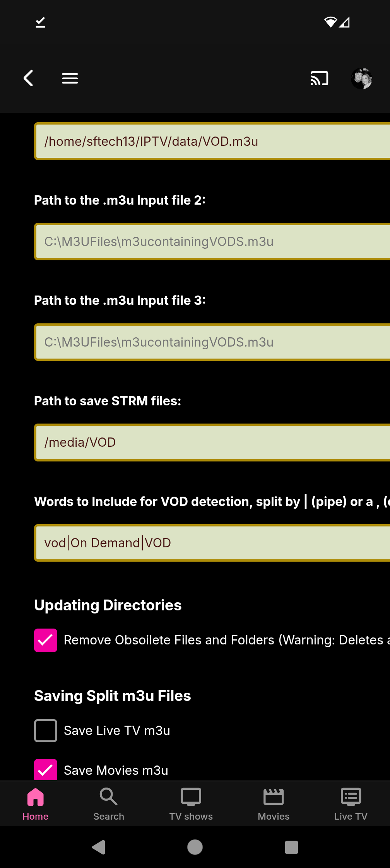Open the Search tab
Screen dimensions: 390x868
tap(109, 804)
